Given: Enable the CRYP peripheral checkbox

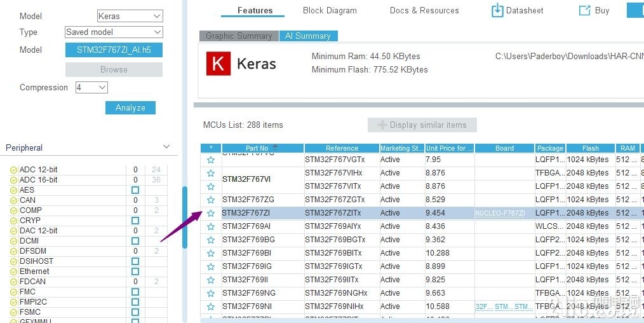Looking at the screenshot, I should pos(135,221).
